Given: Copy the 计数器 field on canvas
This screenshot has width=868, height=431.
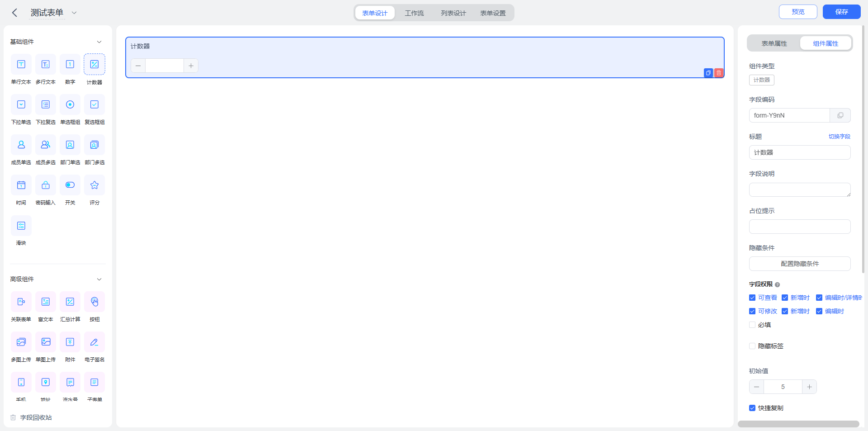Looking at the screenshot, I should 708,73.
